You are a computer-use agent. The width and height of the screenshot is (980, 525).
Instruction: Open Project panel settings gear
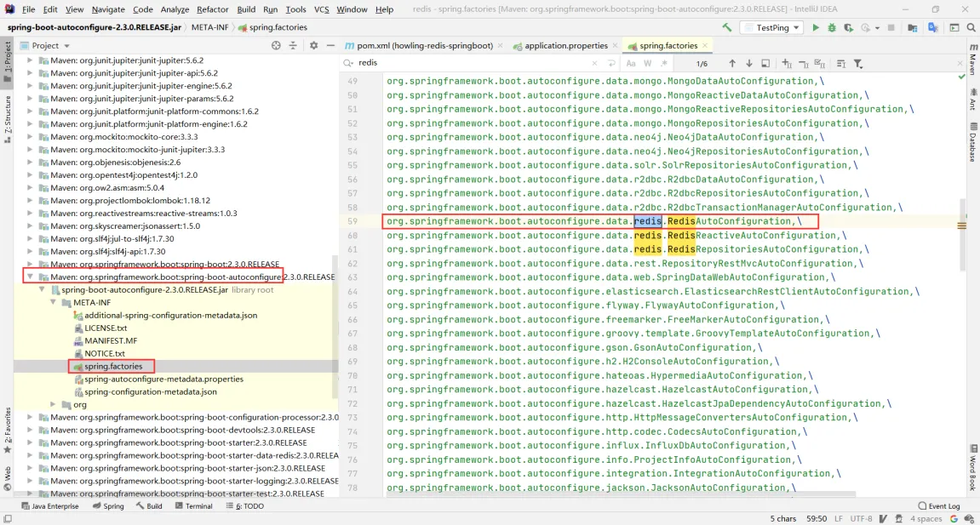[x=313, y=45]
